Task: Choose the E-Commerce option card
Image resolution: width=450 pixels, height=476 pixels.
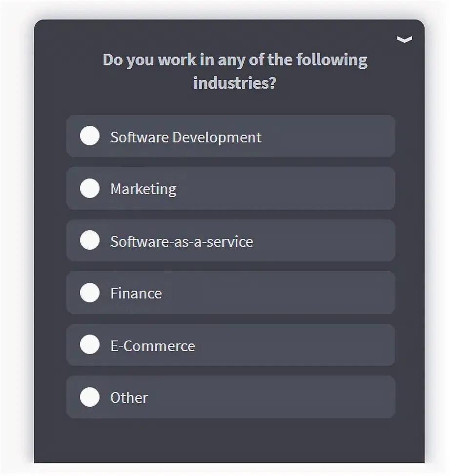Action: [x=231, y=345]
